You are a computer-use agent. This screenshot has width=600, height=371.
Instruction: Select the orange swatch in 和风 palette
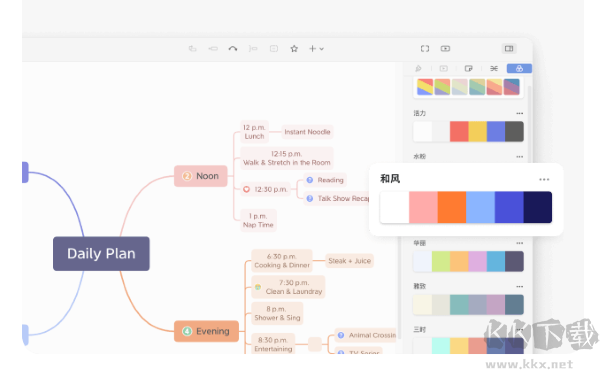tap(452, 207)
